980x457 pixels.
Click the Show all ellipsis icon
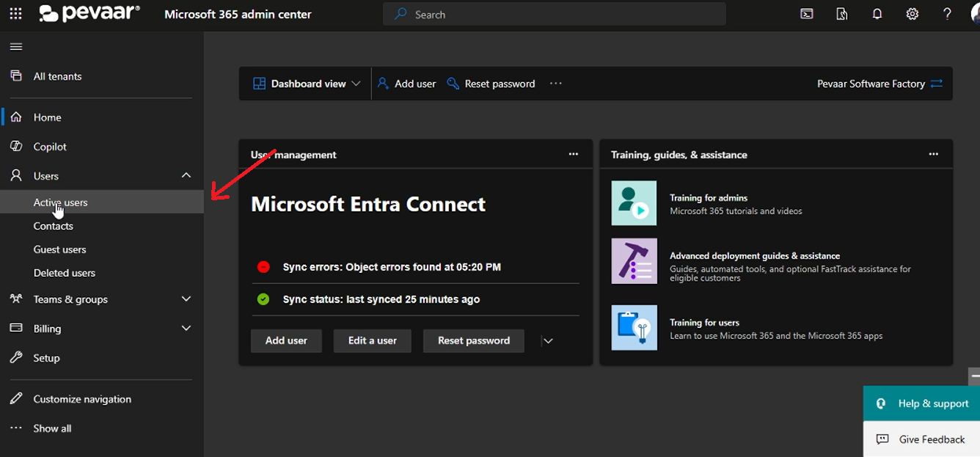click(15, 428)
